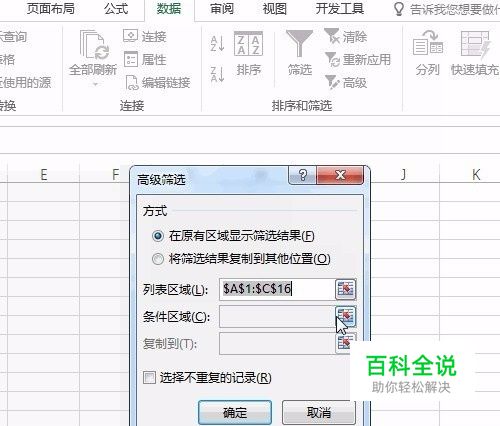Screen dimensions: 500x426
Task: Open the 开发工具 tab
Action: pyautogui.click(x=340, y=9)
